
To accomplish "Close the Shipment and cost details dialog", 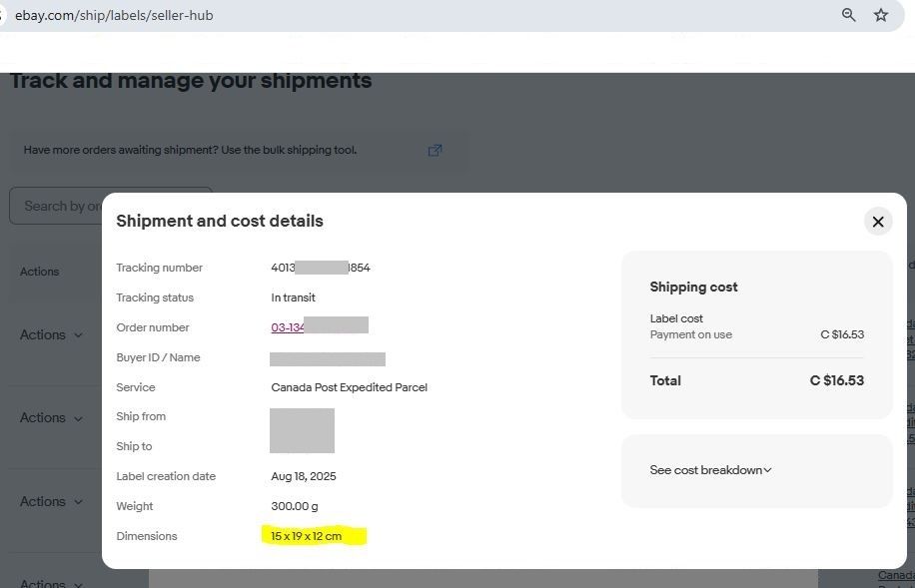I will 877,222.
